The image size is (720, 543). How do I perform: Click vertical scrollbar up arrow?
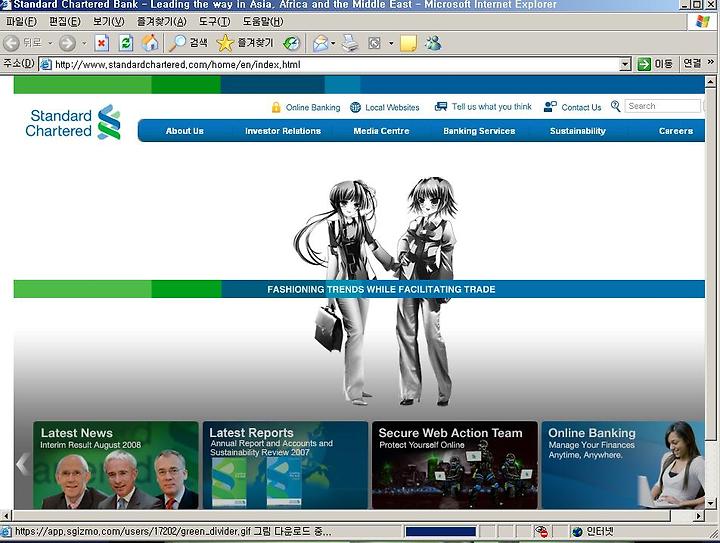(710, 82)
